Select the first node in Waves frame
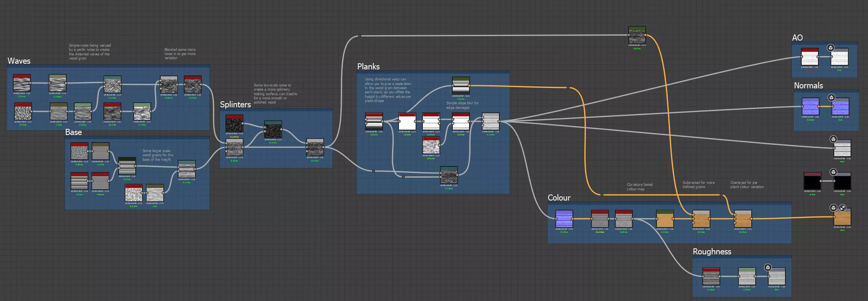This screenshot has width=868, height=301. click(x=22, y=83)
